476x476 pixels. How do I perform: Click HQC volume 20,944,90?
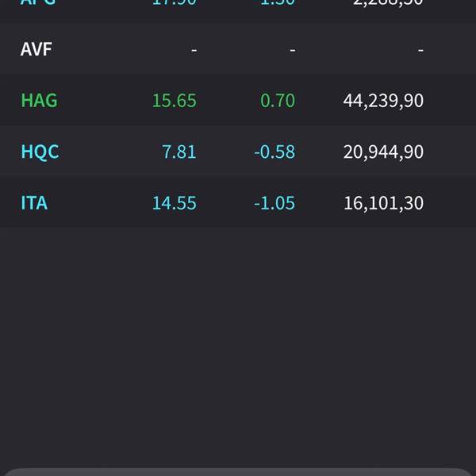[x=383, y=152]
